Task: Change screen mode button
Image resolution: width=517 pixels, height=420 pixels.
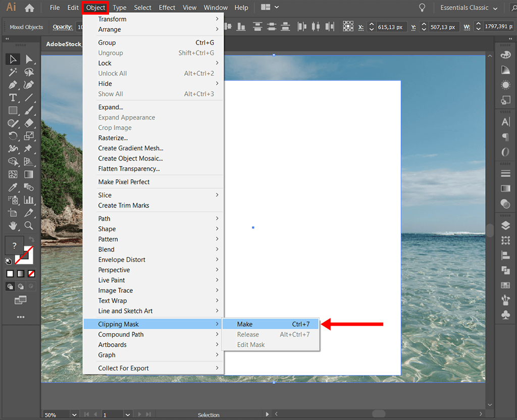Action: (20, 300)
